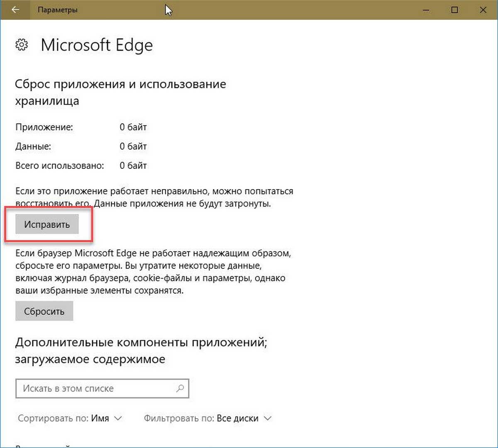Viewport: 498px width, 448px height.
Task: Click the Microsoft Edge heading
Action: pos(97,46)
